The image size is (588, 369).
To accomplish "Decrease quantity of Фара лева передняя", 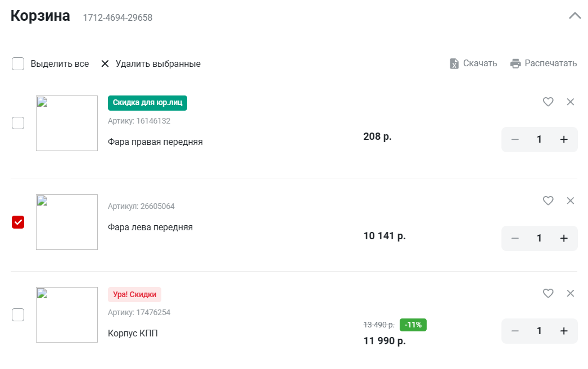I will [515, 238].
